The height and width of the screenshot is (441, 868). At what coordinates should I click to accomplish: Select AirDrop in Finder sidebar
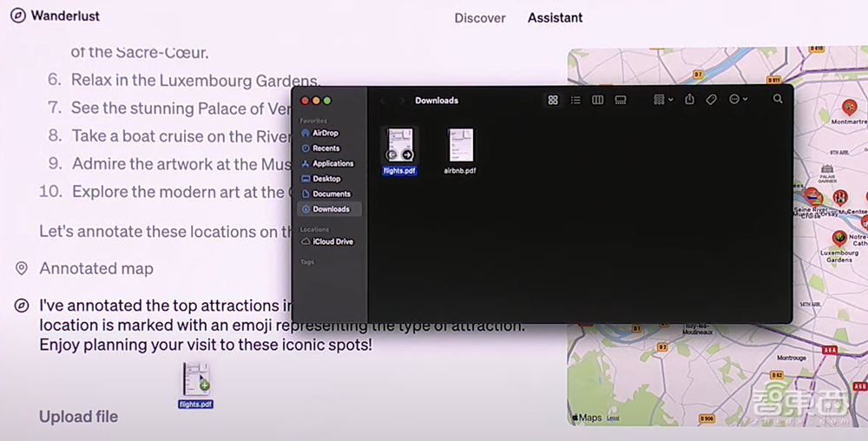325,134
